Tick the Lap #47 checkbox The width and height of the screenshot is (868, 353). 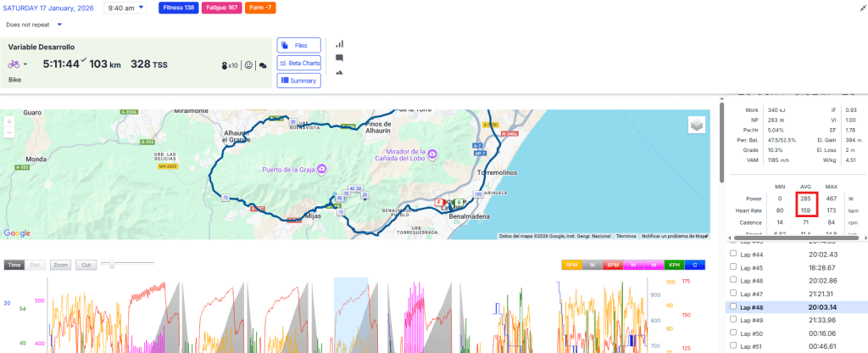click(x=732, y=293)
